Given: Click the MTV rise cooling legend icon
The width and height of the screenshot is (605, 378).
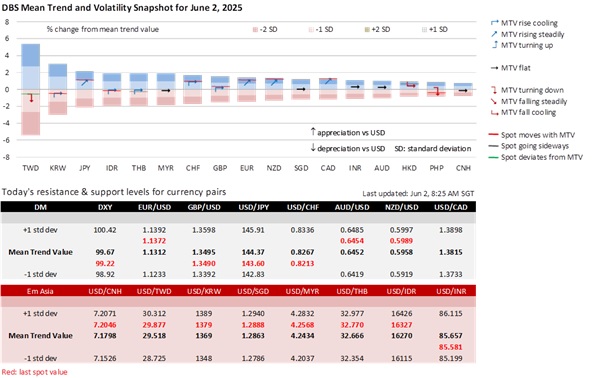Looking at the screenshot, I should tap(494, 23).
